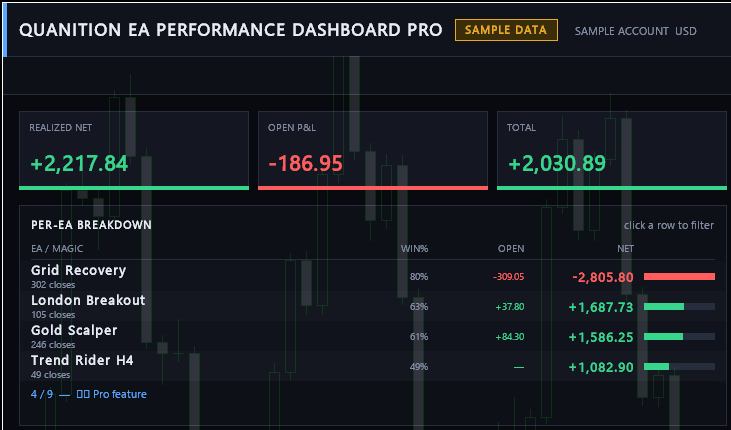Viewport: 731px width, 430px height.
Task: Click the SAMPLE ACCOUNT USD label
Action: click(x=635, y=31)
